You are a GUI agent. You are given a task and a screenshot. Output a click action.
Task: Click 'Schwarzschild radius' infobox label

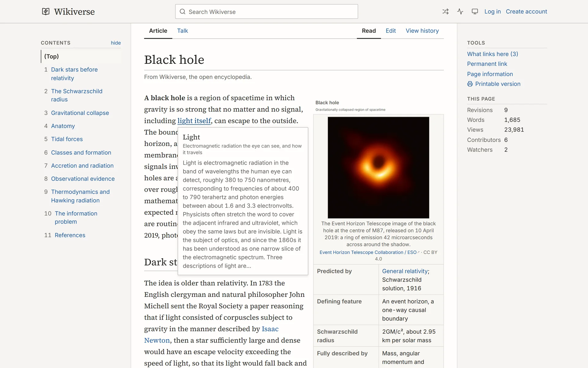tap(337, 336)
